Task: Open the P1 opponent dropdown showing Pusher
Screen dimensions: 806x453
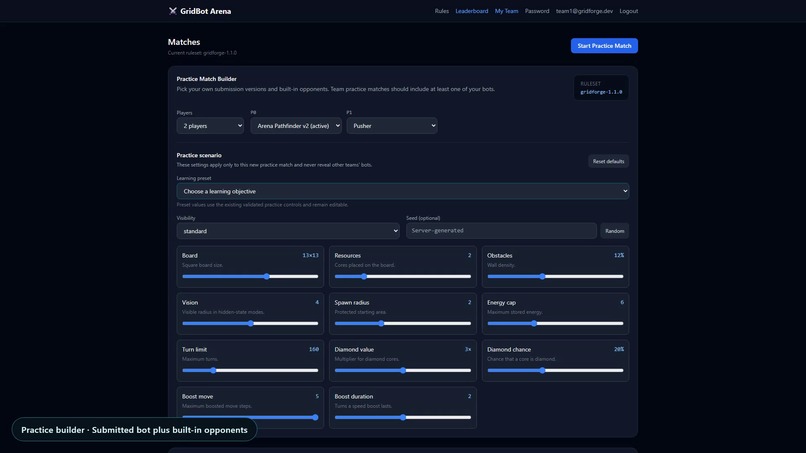Action: (392, 125)
